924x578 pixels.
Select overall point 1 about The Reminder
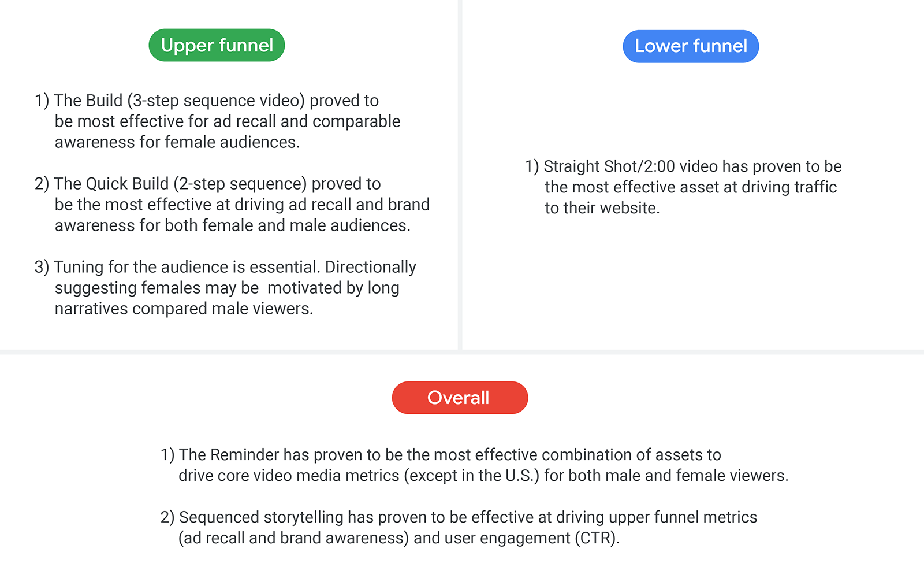click(474, 465)
